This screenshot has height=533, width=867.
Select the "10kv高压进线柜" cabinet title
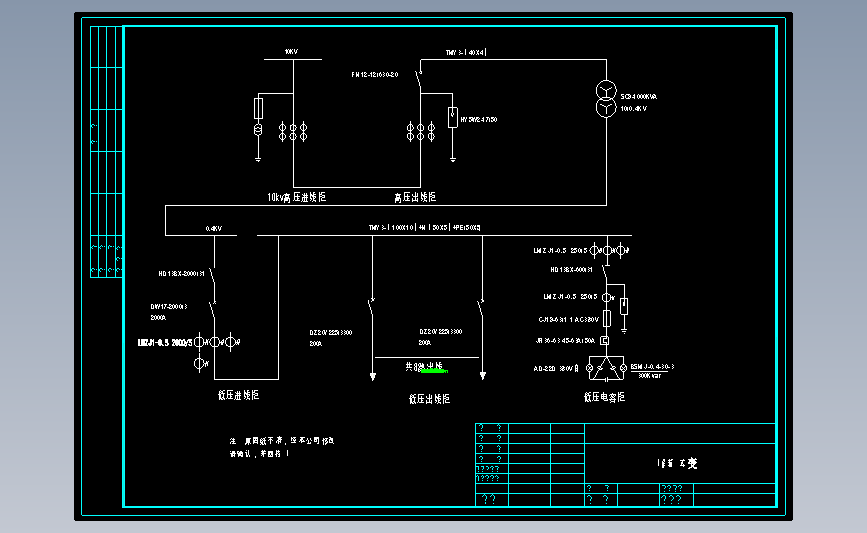coord(296,197)
